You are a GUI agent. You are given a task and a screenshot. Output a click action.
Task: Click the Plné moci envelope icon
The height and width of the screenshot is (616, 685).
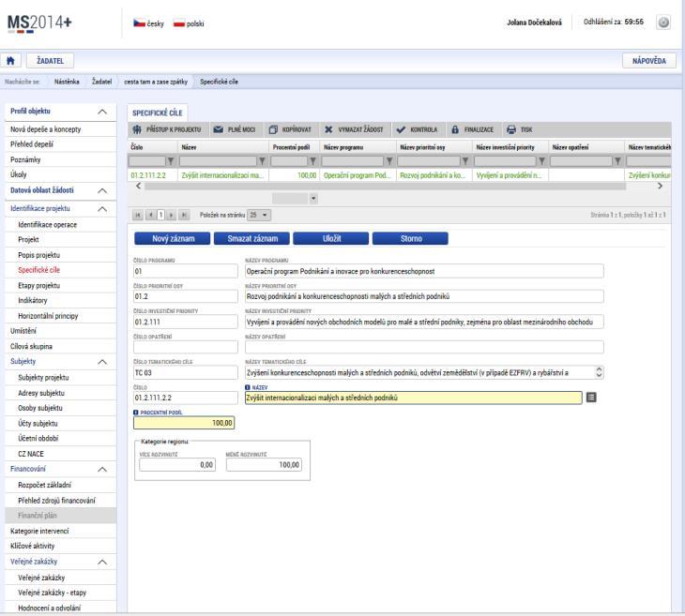(219, 129)
